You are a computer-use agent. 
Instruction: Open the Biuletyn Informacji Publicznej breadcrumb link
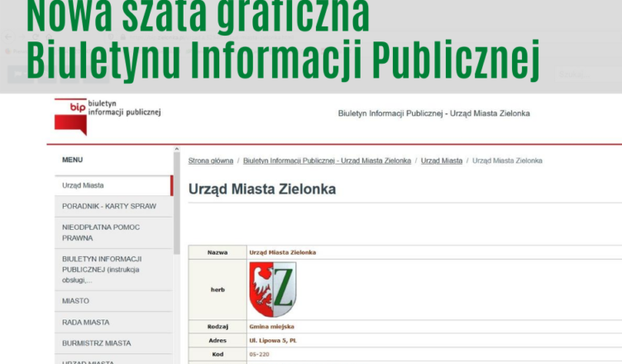point(327,160)
